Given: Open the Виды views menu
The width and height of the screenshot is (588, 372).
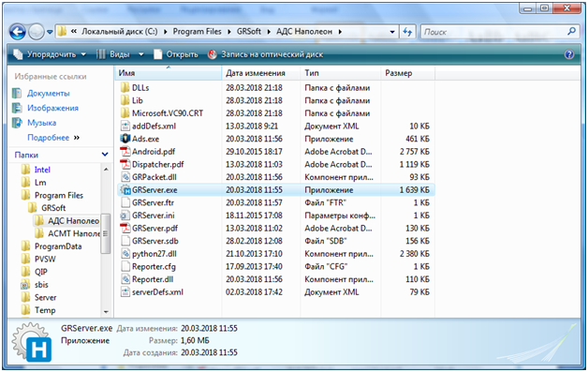Looking at the screenshot, I should [114, 54].
